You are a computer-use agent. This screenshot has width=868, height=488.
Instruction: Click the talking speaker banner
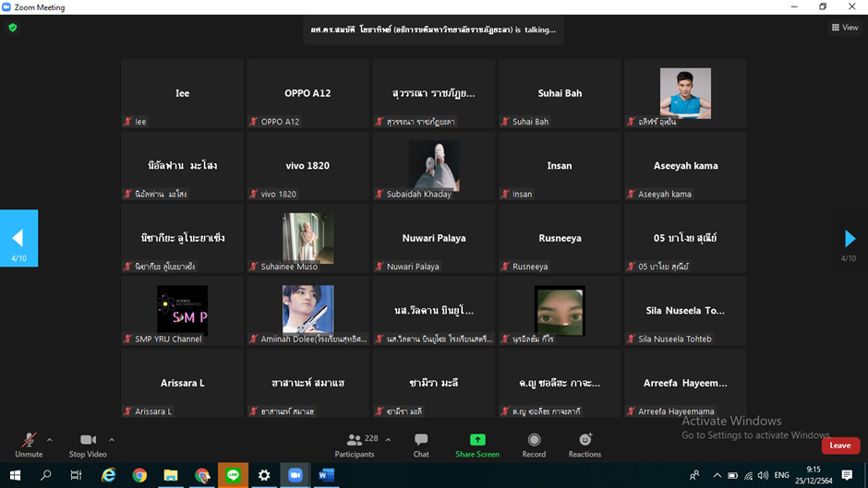433,30
